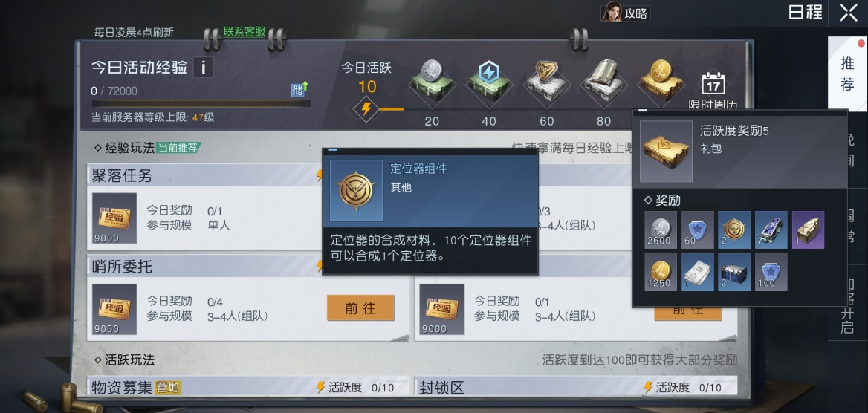This screenshot has height=413, width=868.
Task: Click the info icon beside 今日活动经验
Action: click(x=203, y=68)
